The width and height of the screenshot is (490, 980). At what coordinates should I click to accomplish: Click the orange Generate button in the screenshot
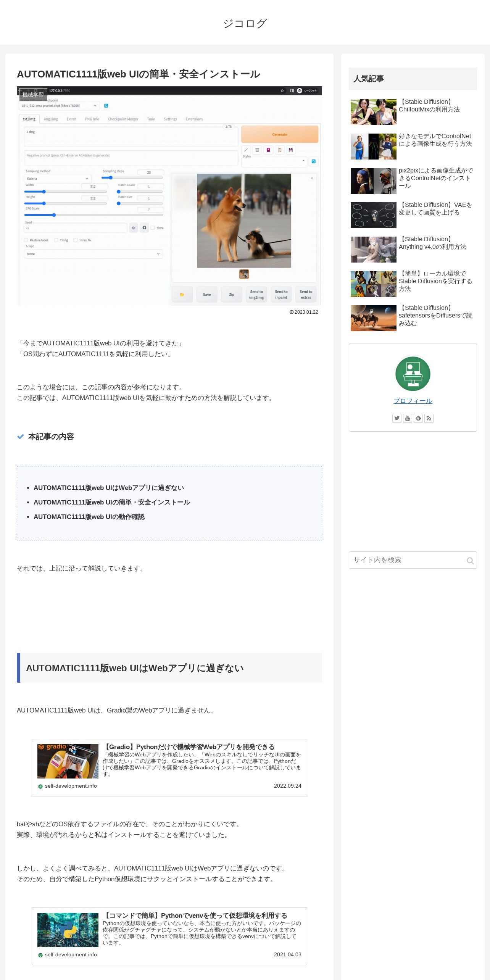(280, 134)
